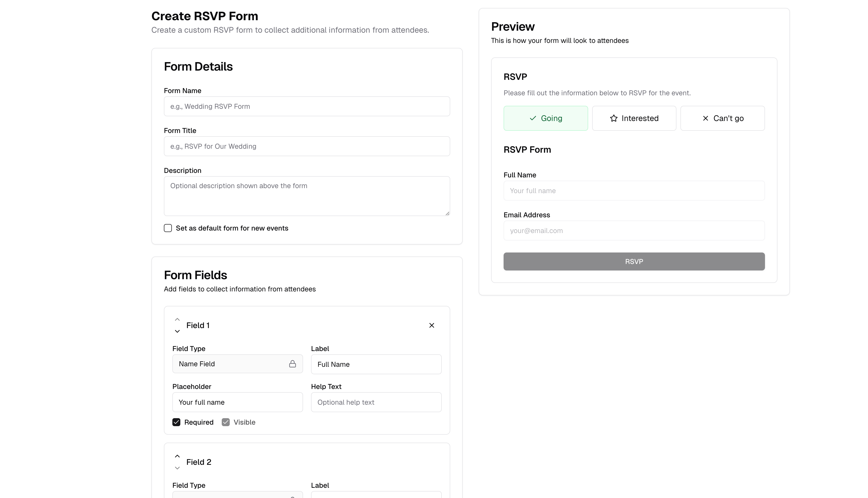Collapse Field 2 using the down chevron
868x498 pixels.
[x=177, y=468]
